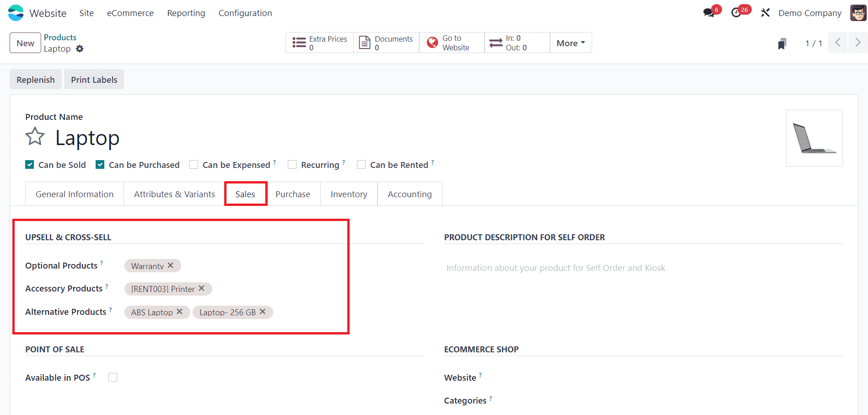This screenshot has height=415, width=868.
Task: Click the Accessory Products tag field
Action: click(274, 289)
